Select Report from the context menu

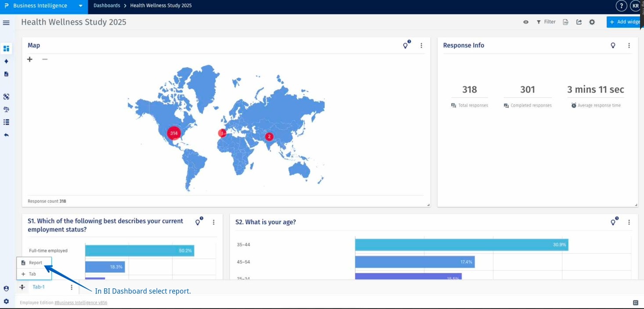coord(34,262)
